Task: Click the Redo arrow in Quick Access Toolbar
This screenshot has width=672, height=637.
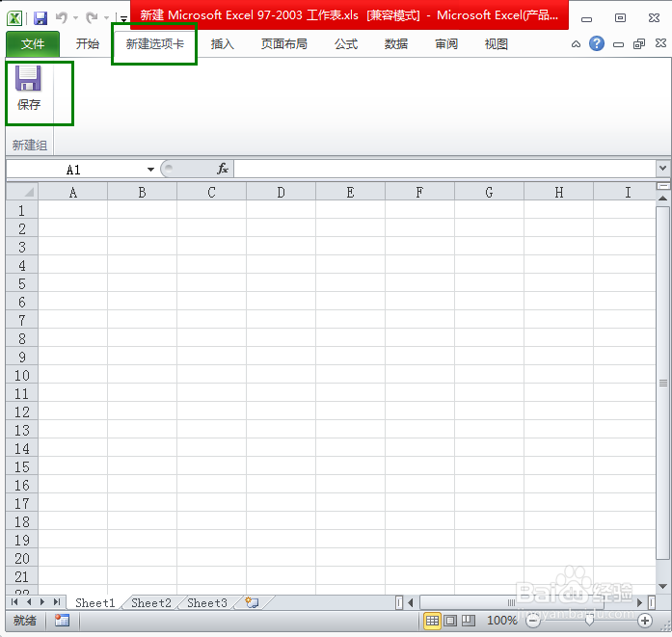Action: click(x=93, y=18)
